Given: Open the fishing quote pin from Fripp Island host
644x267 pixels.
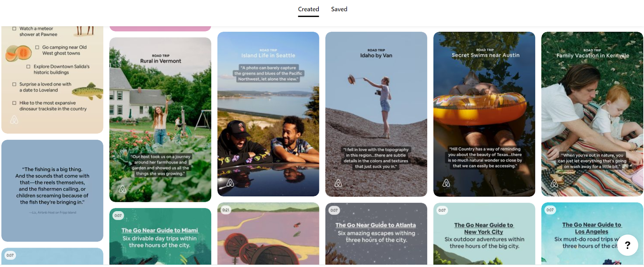Looking at the screenshot, I should (x=52, y=190).
